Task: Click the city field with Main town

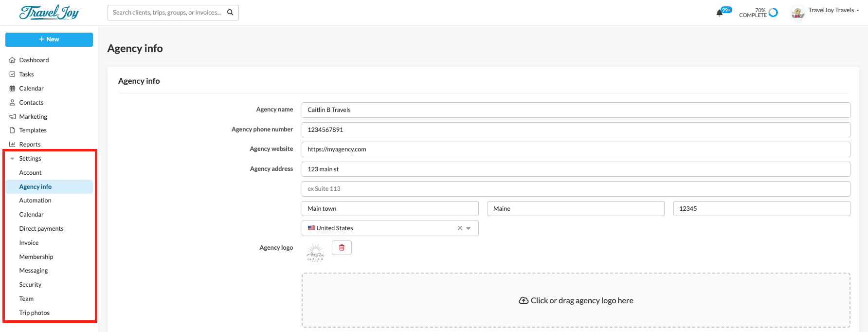Action: pyautogui.click(x=390, y=209)
